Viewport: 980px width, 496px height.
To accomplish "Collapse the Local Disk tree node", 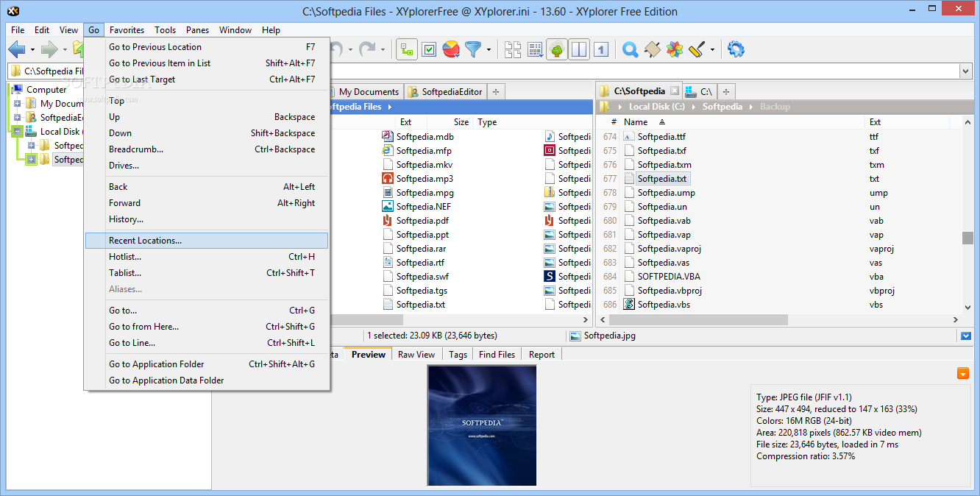I will pyautogui.click(x=18, y=132).
